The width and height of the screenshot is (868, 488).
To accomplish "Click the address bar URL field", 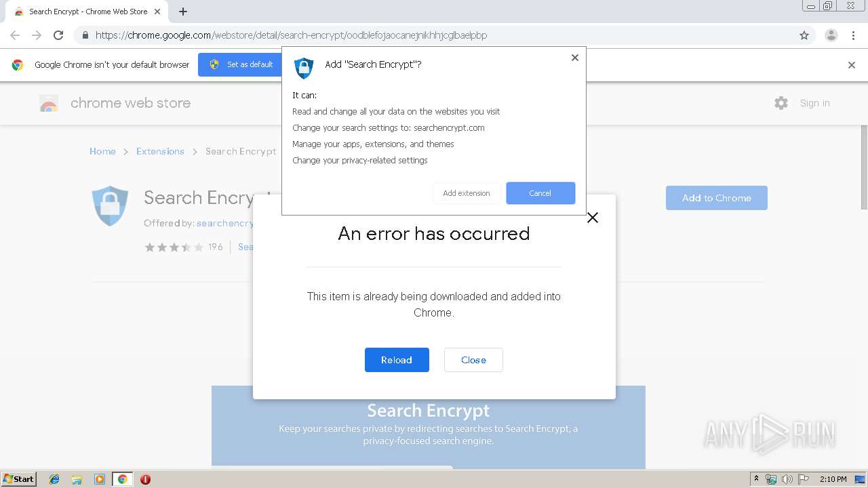I will point(434,35).
